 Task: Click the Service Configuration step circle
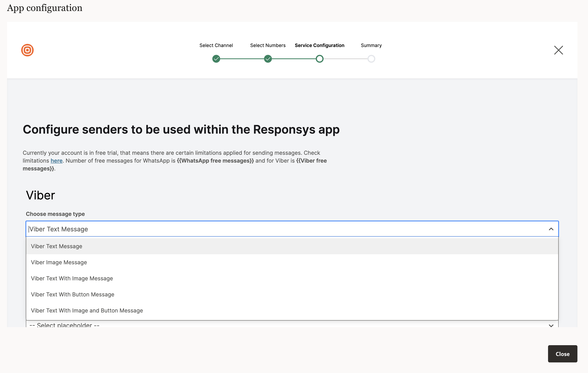pyautogui.click(x=319, y=59)
